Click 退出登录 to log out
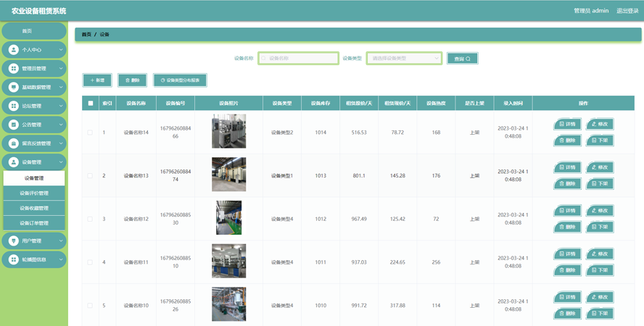 point(627,11)
